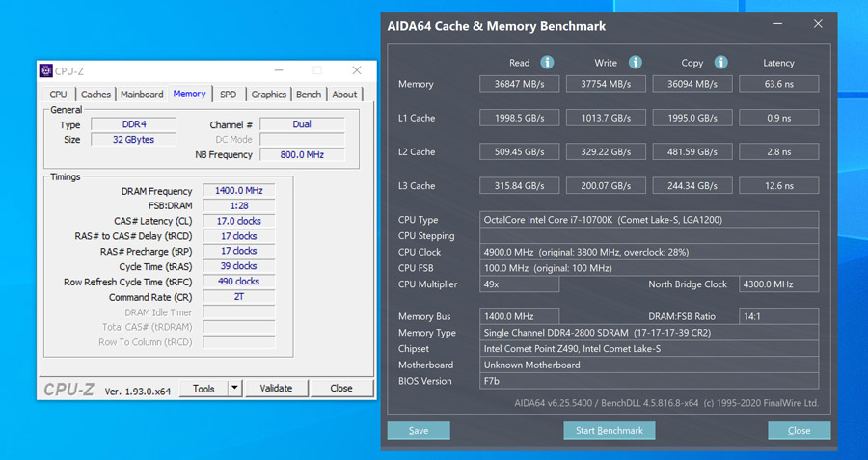Viewport: 868px width, 460px height.
Task: Click the North Bridge Clock value 4300.0 MHz
Action: click(779, 284)
